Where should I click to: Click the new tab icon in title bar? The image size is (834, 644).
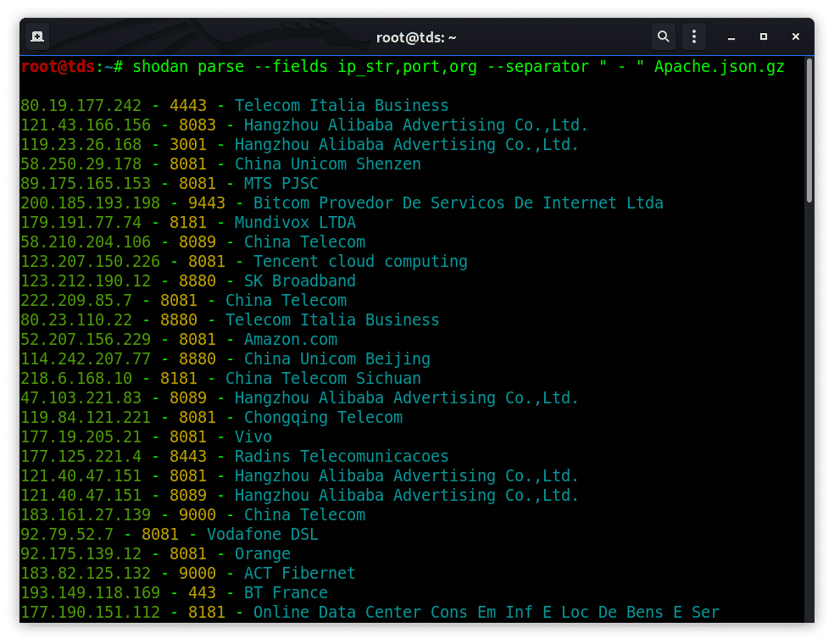pos(37,36)
